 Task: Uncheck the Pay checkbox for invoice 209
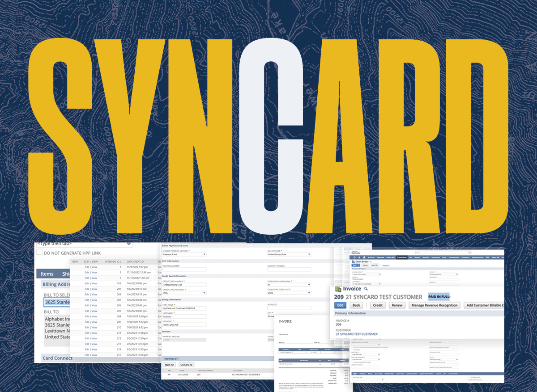pos(169,375)
